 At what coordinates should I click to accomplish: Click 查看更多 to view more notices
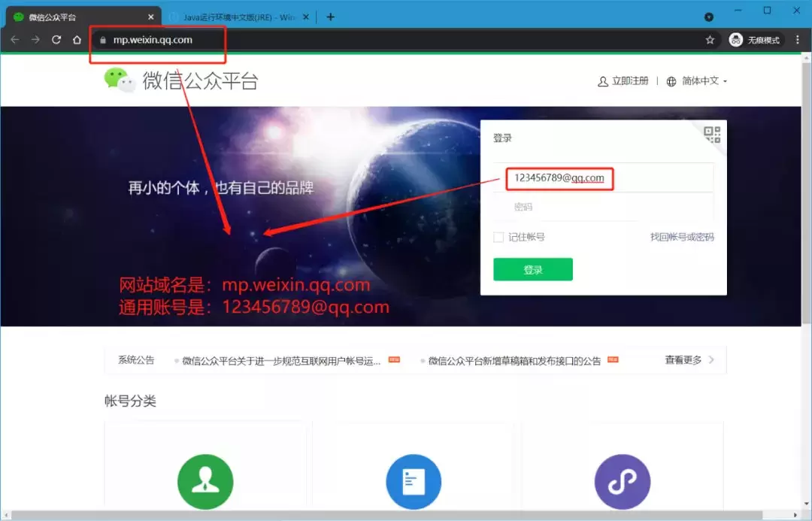point(683,360)
